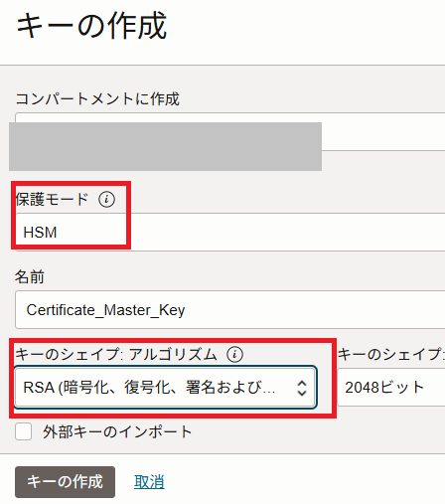Image resolution: width=445 pixels, height=504 pixels.
Task: Click the キーのシェイプ: アルゴリズム label
Action: 116,354
